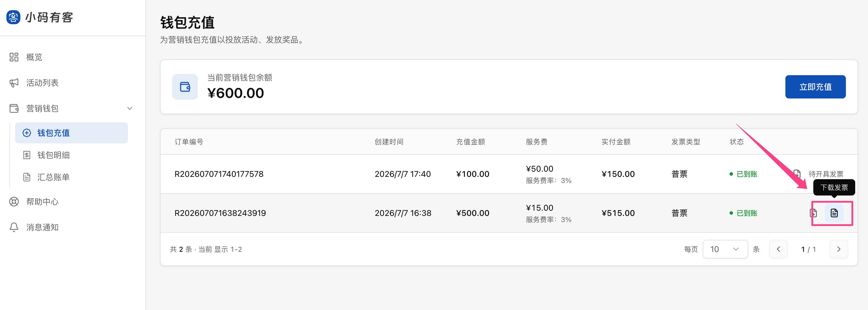Click the 活动列表 megaphone icon
Screen dimensions: 868x310
pyautogui.click(x=14, y=83)
